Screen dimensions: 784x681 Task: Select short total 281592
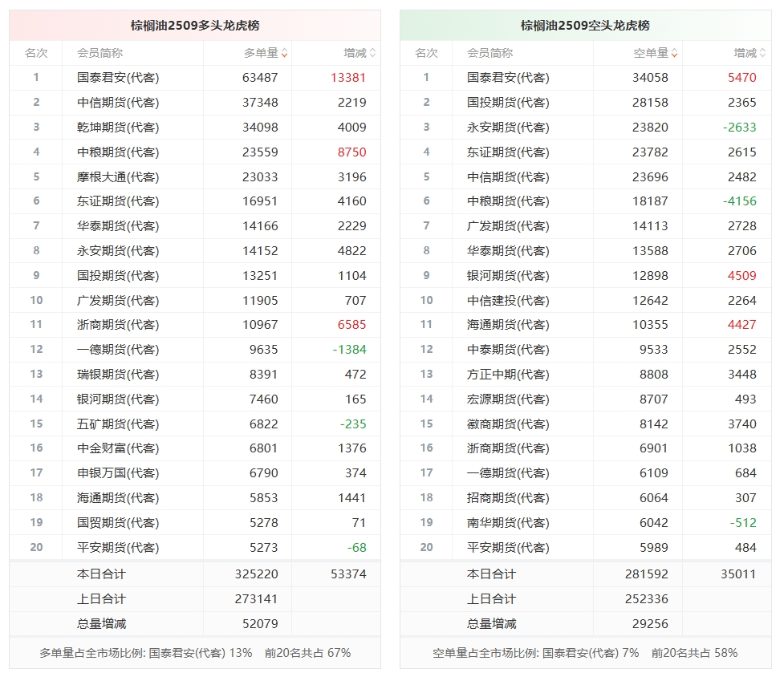tap(647, 574)
